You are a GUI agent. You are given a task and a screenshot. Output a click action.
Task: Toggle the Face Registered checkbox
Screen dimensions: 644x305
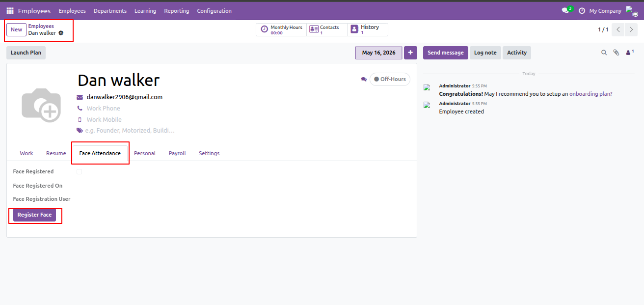coord(79,171)
